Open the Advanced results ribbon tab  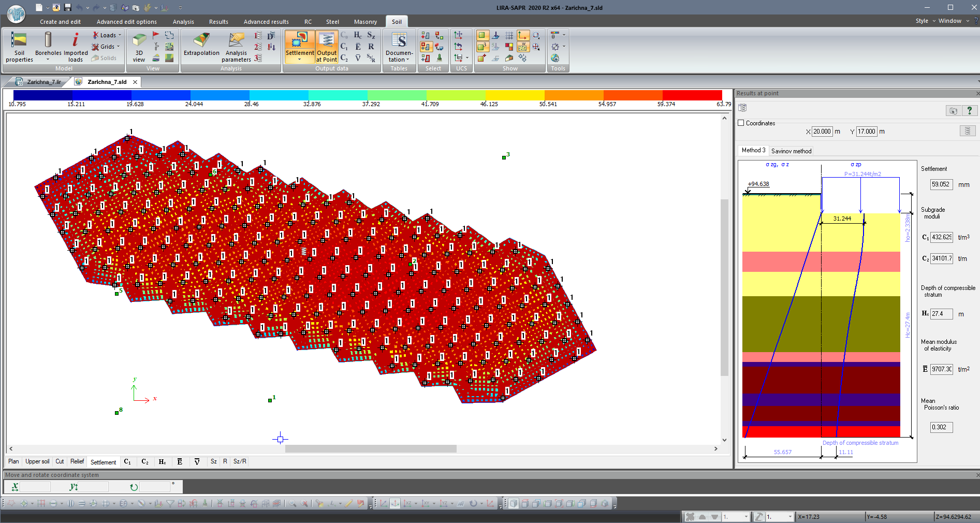266,22
